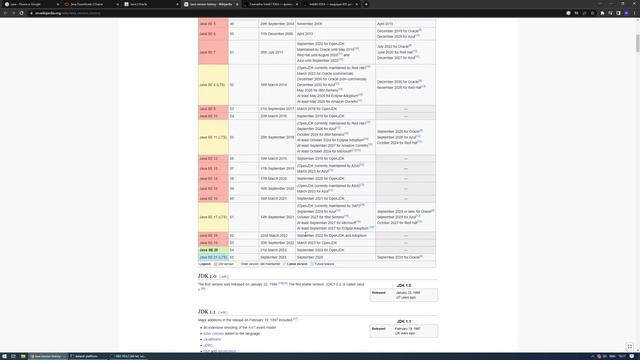The height and width of the screenshot is (360, 640).
Task: Switch to the browser window in the taskbar
Action: click(48, 356)
